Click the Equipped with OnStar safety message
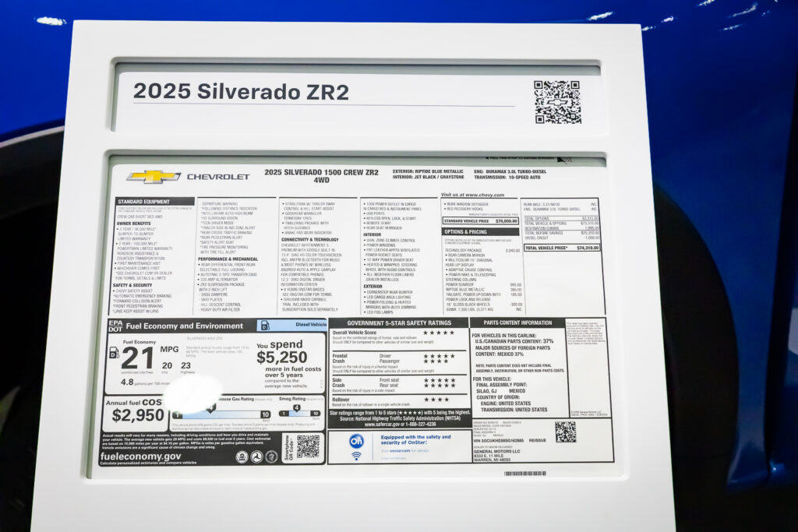 pos(416,440)
